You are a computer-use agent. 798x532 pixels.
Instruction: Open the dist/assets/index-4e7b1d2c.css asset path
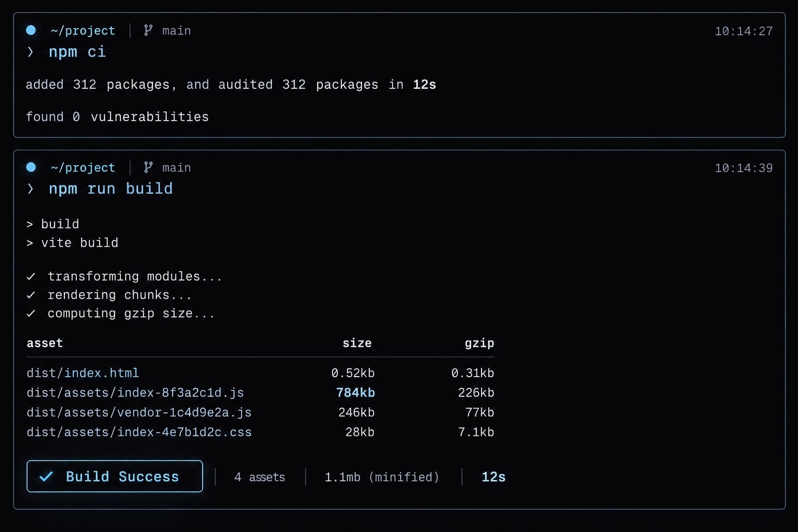point(139,432)
